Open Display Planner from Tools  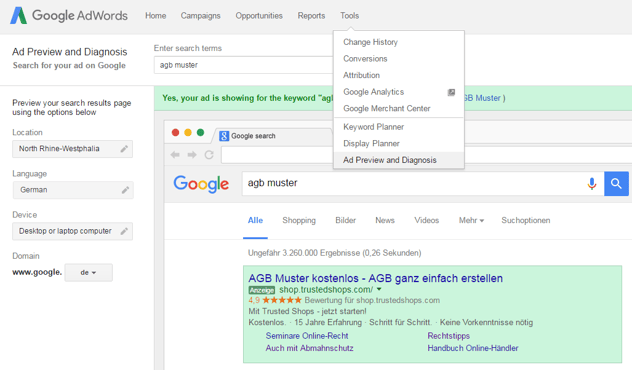(371, 143)
